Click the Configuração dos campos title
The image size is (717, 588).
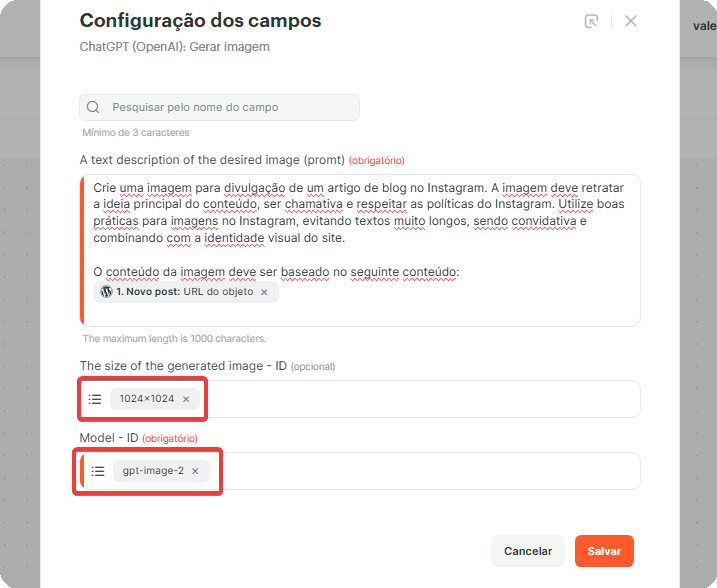200,21
